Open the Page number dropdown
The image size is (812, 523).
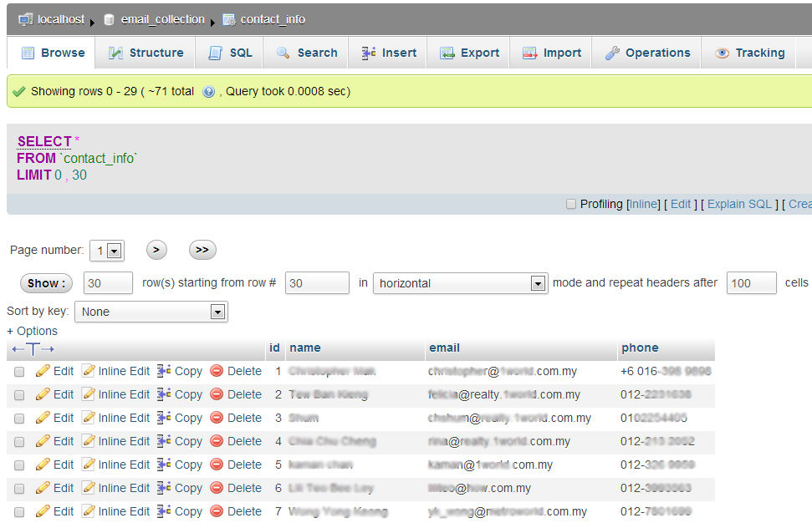pos(107,250)
